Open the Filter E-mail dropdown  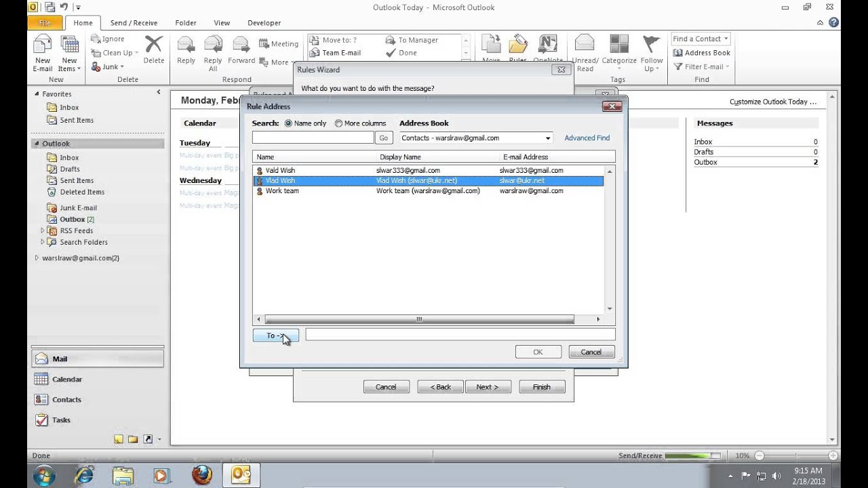point(701,66)
